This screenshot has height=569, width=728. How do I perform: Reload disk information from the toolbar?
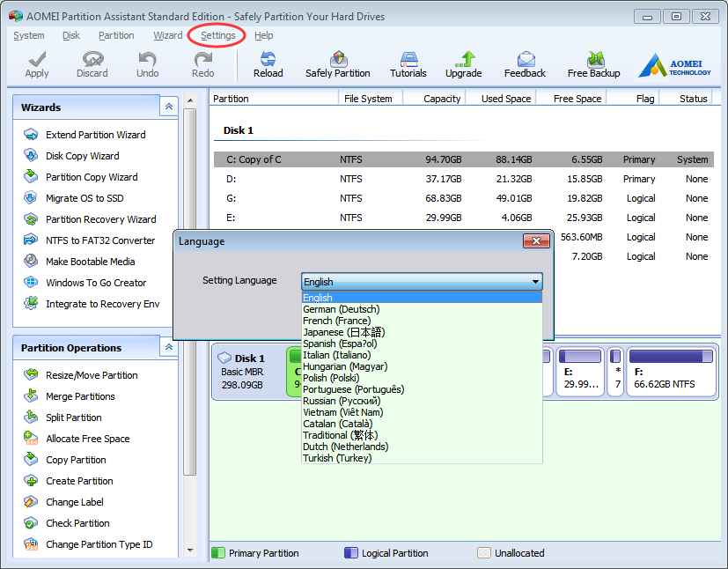[268, 64]
